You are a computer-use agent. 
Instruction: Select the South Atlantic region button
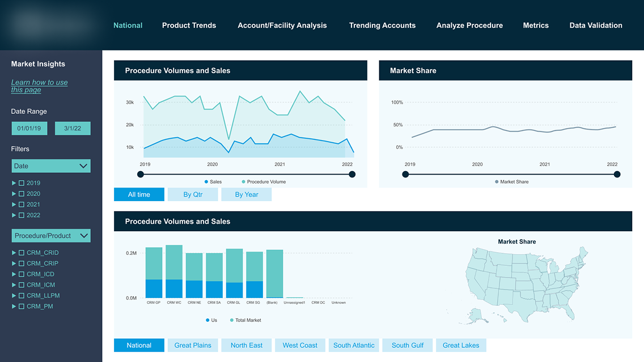click(354, 345)
